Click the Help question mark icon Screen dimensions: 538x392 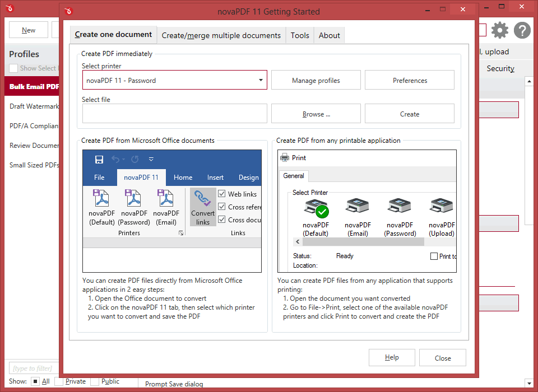(522, 30)
